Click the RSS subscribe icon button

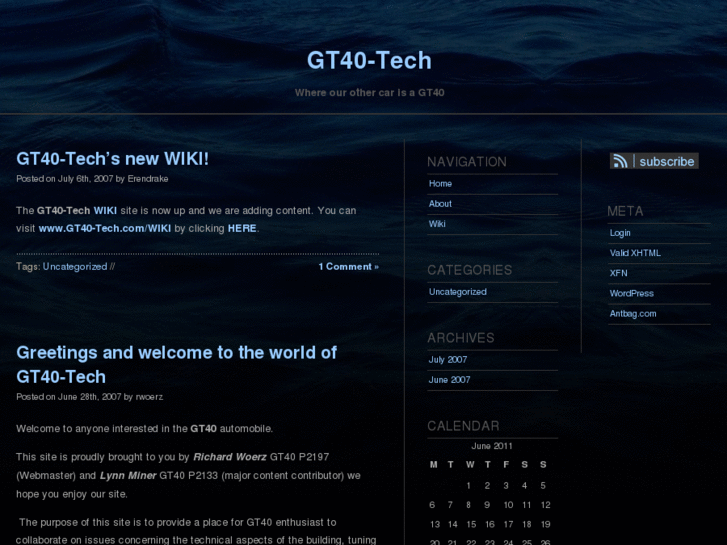pos(654,161)
